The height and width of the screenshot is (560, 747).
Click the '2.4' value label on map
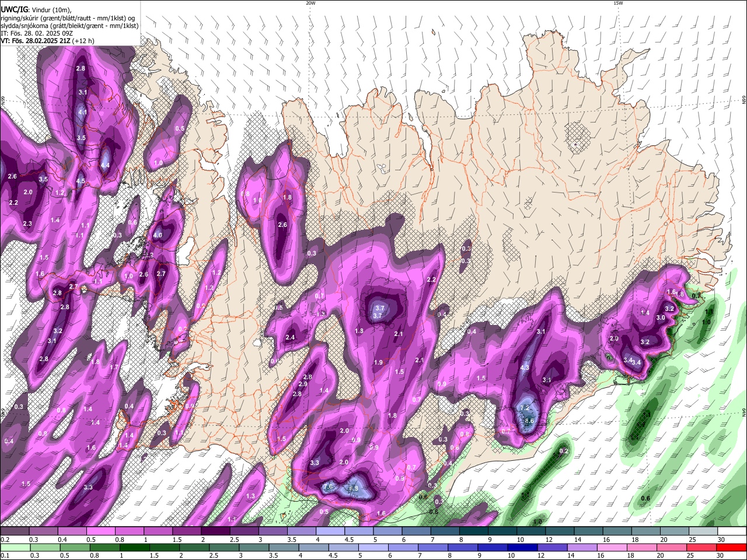[x=290, y=338]
